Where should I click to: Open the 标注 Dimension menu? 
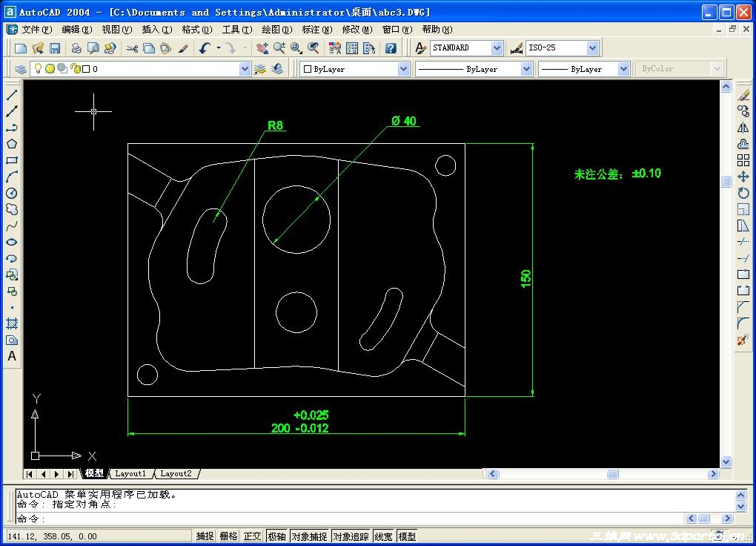(x=316, y=30)
